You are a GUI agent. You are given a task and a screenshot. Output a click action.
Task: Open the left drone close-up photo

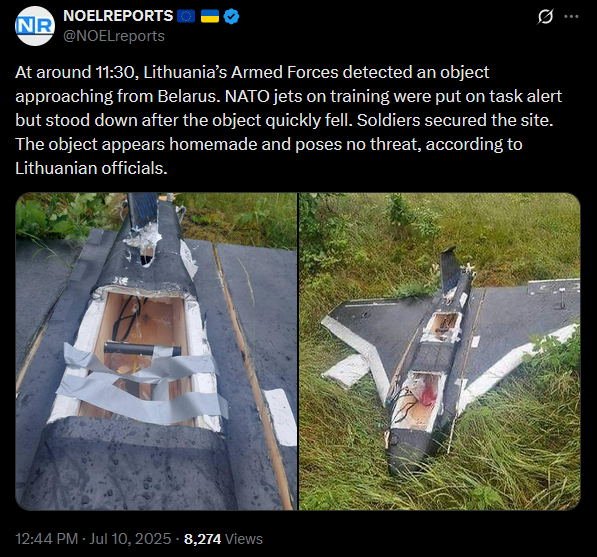pyautogui.click(x=156, y=351)
